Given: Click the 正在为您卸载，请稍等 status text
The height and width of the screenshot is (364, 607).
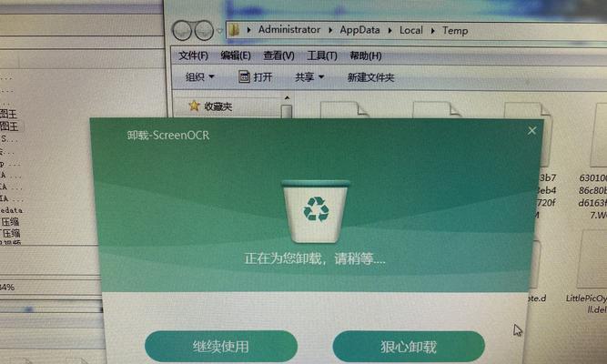Looking at the screenshot, I should (x=315, y=258).
